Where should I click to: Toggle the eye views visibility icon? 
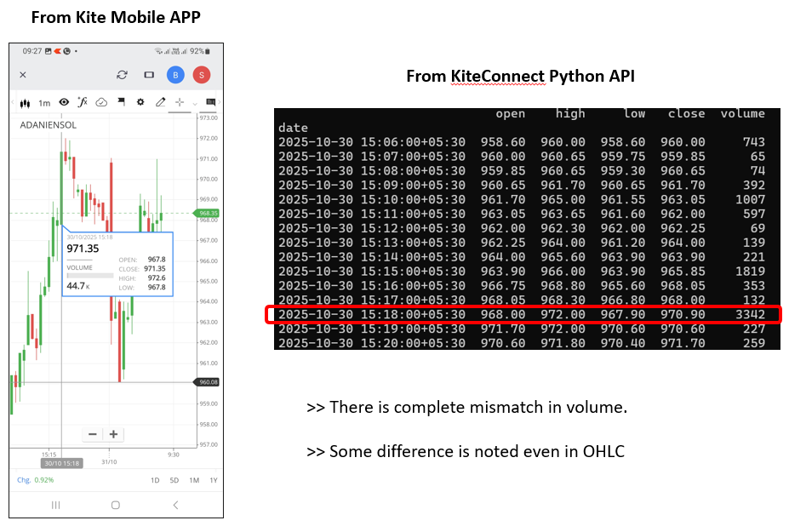(x=64, y=102)
